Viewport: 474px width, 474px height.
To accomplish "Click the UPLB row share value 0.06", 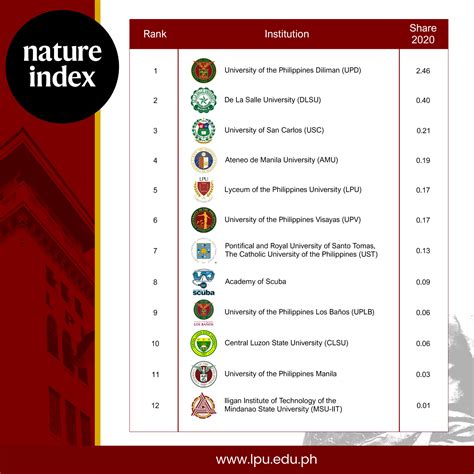I will (x=423, y=313).
